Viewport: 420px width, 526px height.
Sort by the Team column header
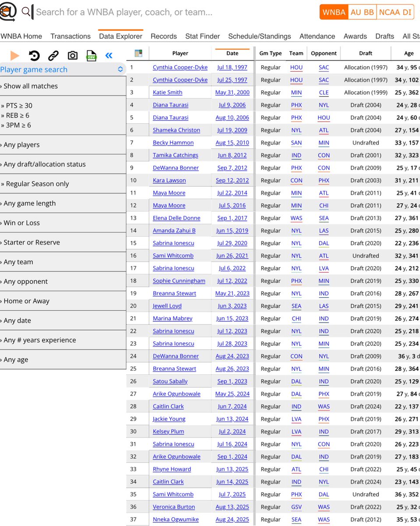[x=296, y=53]
